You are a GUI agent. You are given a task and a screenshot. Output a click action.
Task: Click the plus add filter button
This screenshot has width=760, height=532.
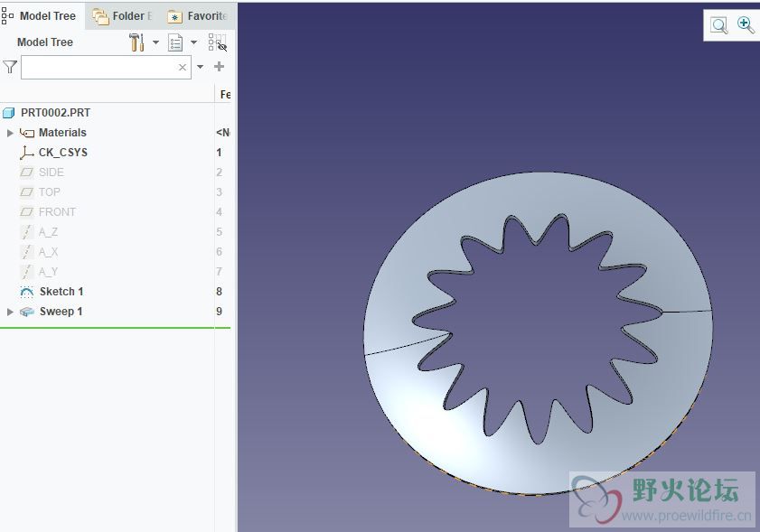click(x=219, y=66)
